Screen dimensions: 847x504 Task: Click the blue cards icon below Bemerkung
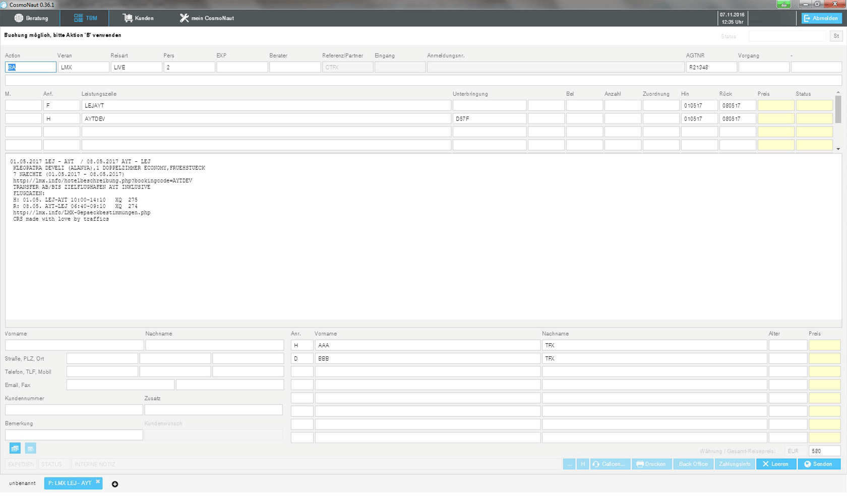(15, 449)
